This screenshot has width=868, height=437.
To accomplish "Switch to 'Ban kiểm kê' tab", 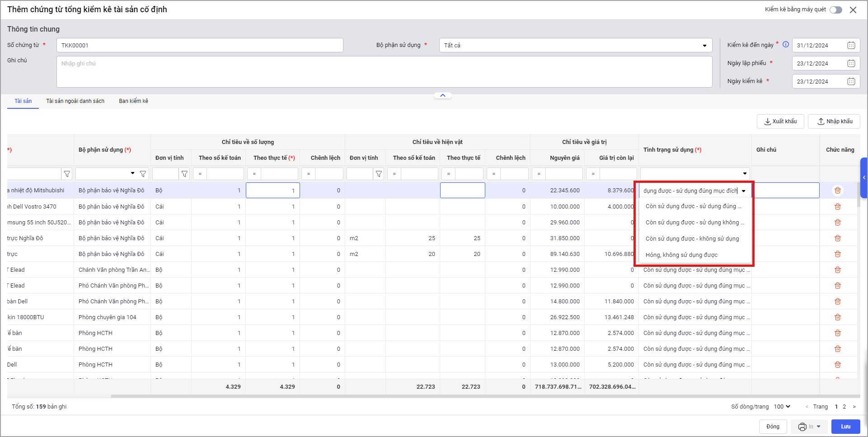I will coord(133,101).
